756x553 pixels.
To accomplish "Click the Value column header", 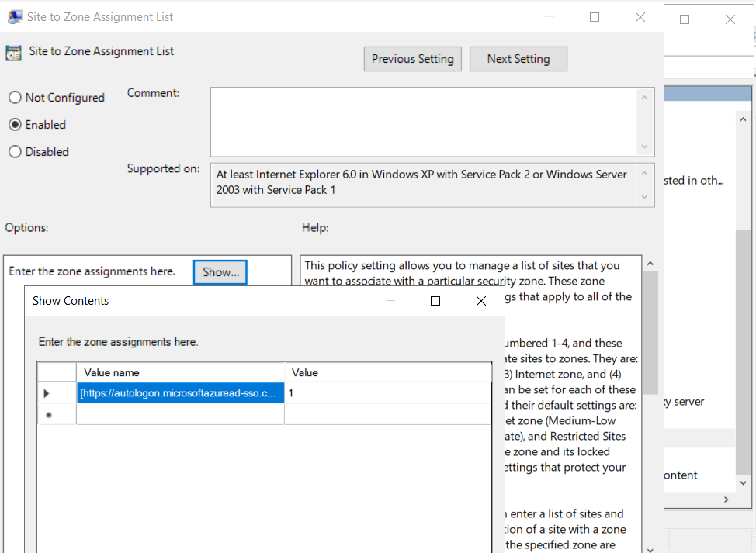I will coord(387,372).
